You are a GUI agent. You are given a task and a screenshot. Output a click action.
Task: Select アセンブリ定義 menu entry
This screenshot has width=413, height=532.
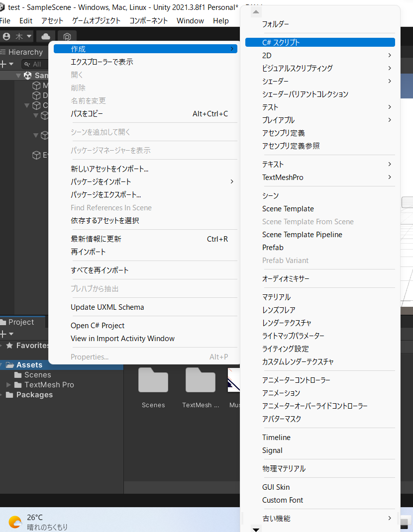point(320,133)
